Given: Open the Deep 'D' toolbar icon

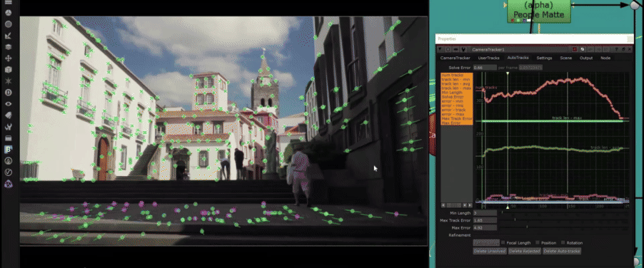Looking at the screenshot, I should pyautogui.click(x=8, y=93).
